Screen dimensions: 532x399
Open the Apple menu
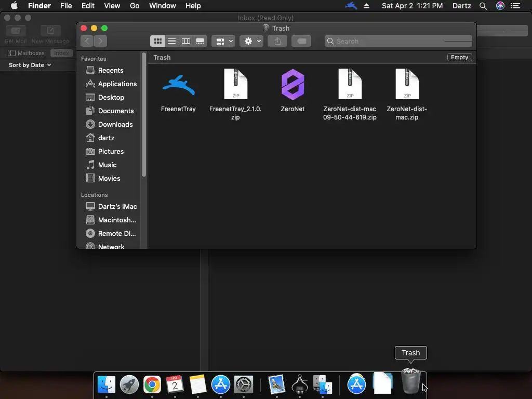pyautogui.click(x=14, y=6)
